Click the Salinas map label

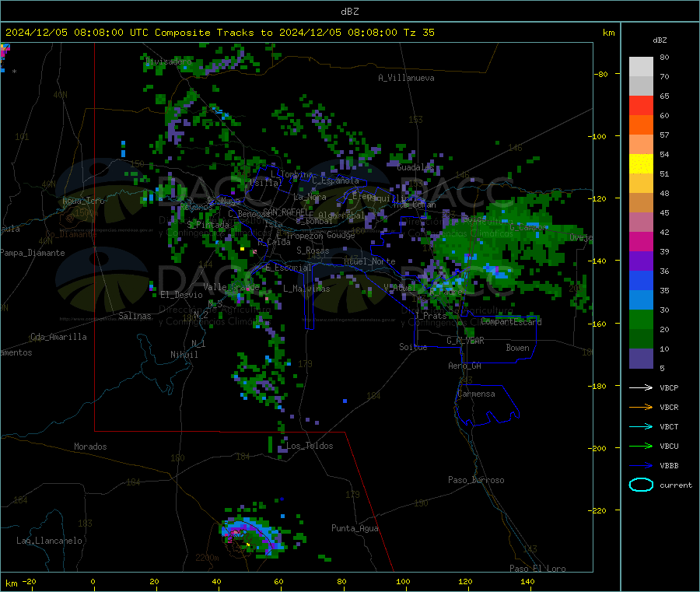[135, 316]
